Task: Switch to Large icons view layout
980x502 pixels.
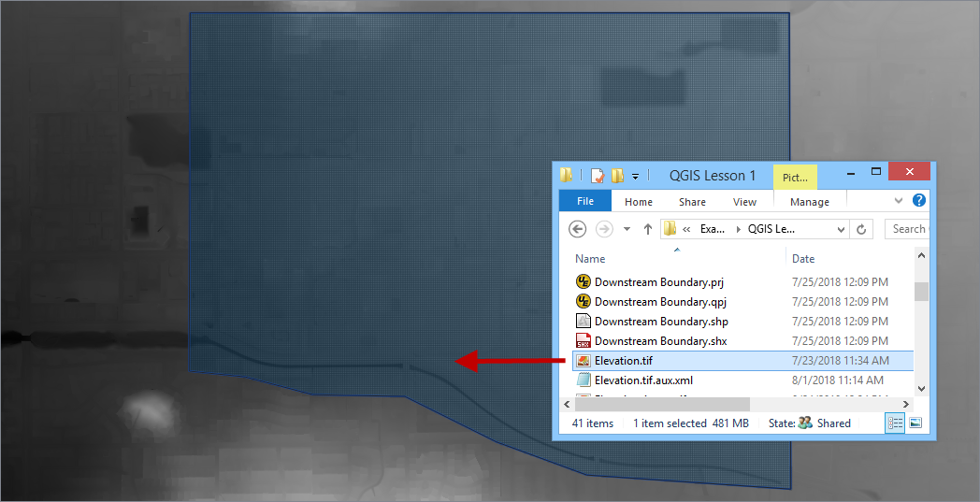Action: 915,423
